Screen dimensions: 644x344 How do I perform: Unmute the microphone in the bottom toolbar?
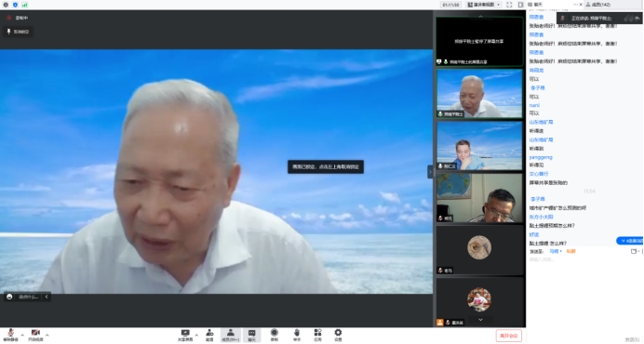click(11, 335)
